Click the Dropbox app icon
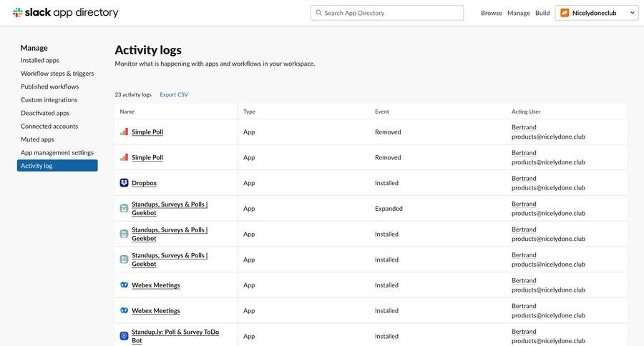644x346 pixels. pyautogui.click(x=124, y=182)
